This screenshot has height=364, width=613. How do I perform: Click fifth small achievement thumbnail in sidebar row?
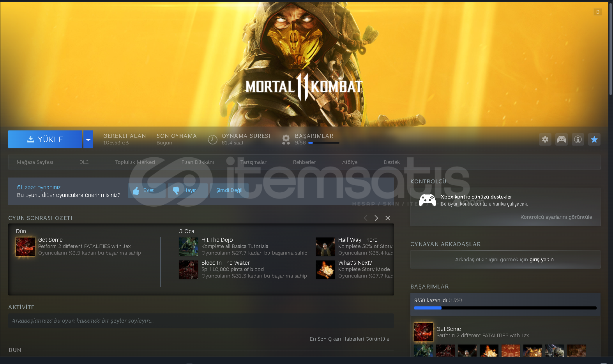pos(511,350)
